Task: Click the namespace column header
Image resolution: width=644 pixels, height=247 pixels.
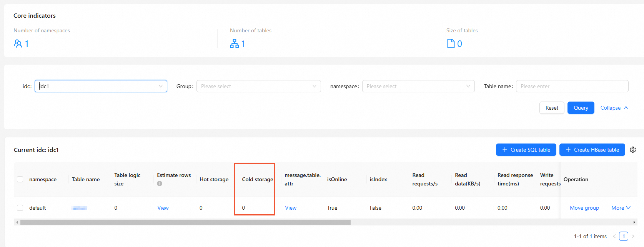Action: click(x=43, y=179)
